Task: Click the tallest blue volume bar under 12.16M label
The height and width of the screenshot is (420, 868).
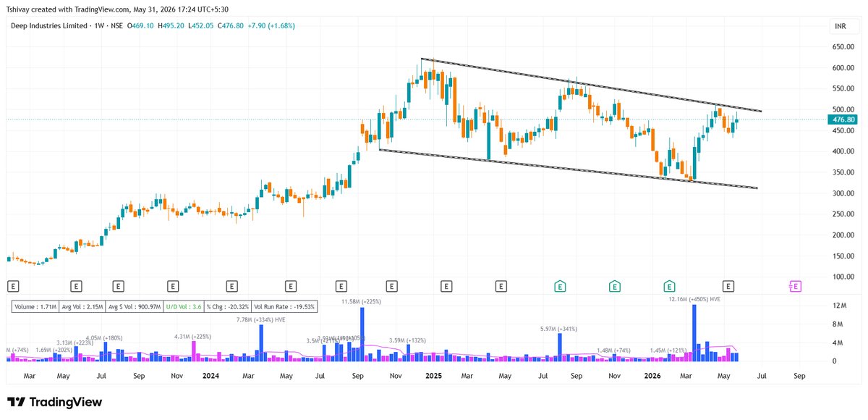Action: [694, 332]
